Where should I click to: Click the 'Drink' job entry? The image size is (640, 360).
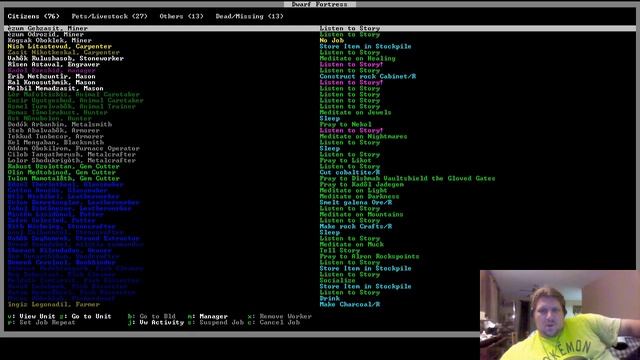[330, 298]
